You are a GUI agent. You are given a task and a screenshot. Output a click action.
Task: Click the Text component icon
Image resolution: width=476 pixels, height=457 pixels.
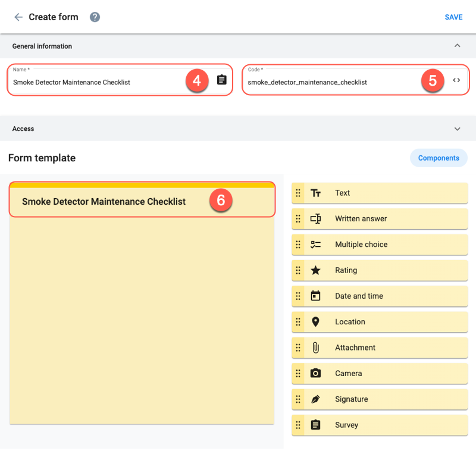click(315, 193)
